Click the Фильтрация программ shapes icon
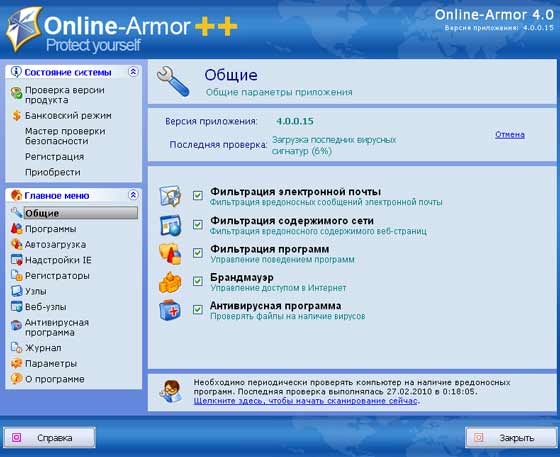Screen dimensions: 560x457 coord(170,253)
